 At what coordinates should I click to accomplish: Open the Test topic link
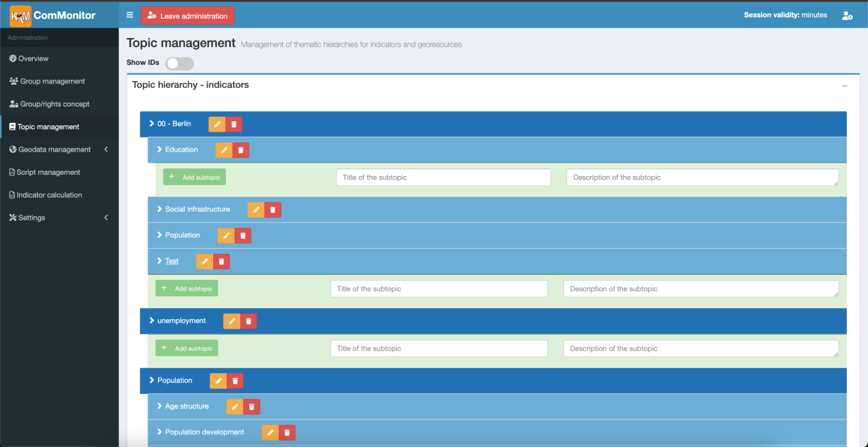click(172, 261)
